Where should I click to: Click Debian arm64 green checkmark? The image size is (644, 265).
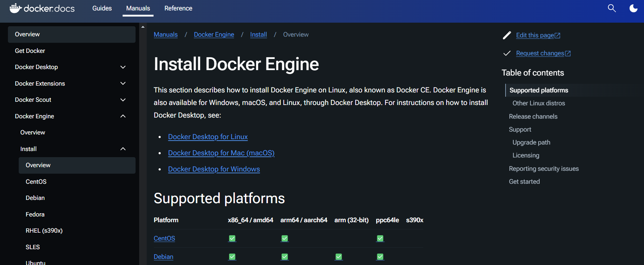click(285, 257)
